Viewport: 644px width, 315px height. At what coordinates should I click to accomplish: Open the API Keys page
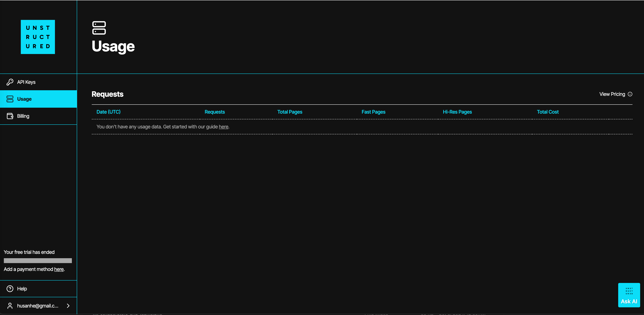click(39, 82)
